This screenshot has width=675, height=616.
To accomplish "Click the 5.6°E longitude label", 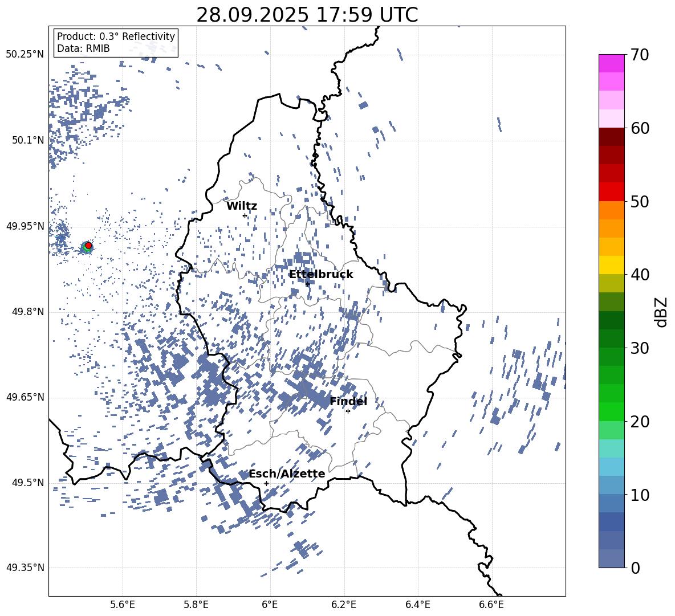I will click(x=123, y=605).
